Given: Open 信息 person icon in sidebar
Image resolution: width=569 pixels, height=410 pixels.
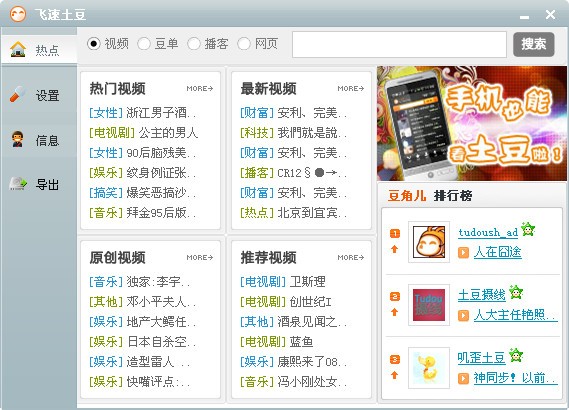Looking at the screenshot, I should click(17, 139).
